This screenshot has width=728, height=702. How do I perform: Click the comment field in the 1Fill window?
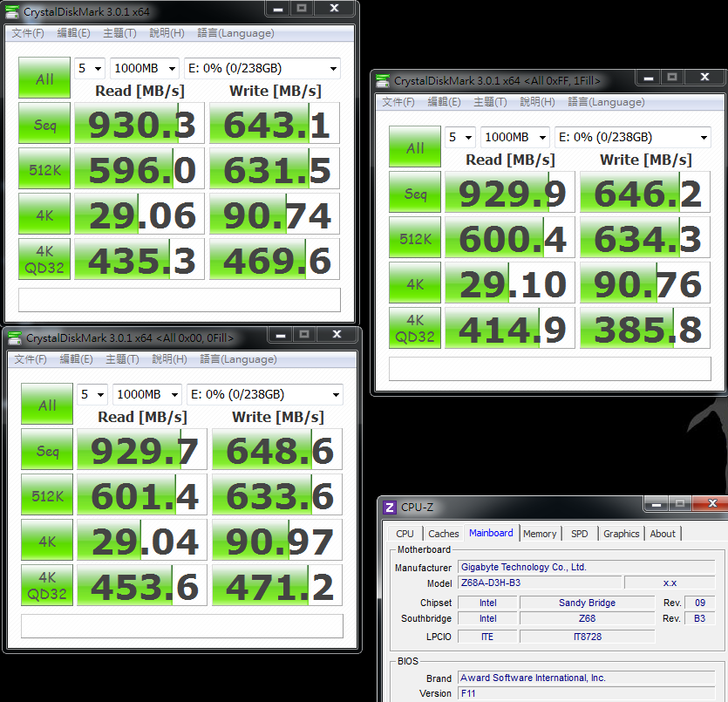pyautogui.click(x=550, y=369)
